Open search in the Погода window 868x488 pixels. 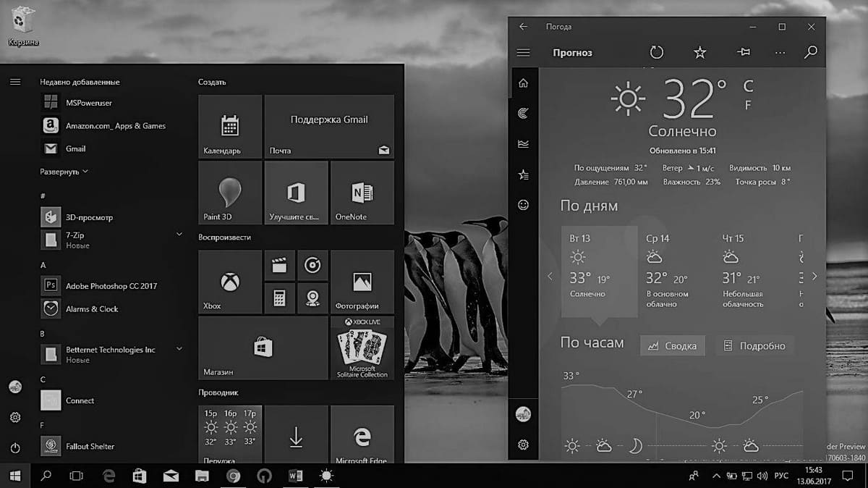(x=811, y=52)
